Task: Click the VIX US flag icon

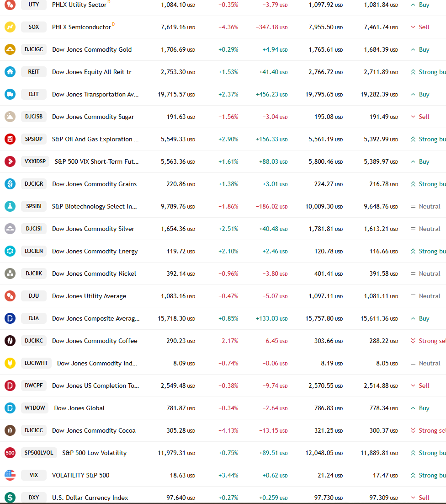Action: tap(10, 475)
